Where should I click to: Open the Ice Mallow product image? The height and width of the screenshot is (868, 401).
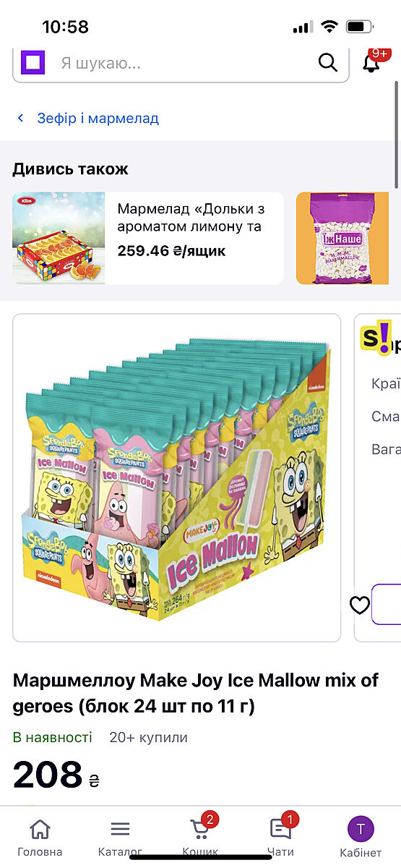point(177,477)
